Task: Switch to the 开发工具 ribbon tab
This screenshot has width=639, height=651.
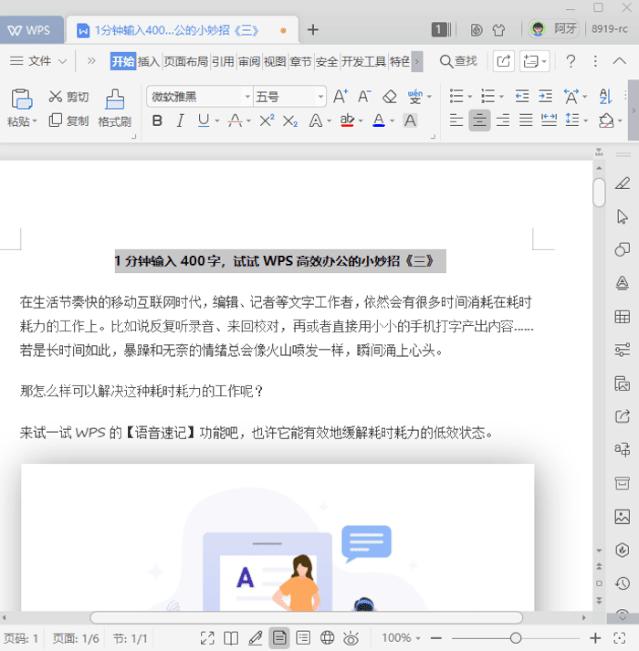Action: pos(364,61)
